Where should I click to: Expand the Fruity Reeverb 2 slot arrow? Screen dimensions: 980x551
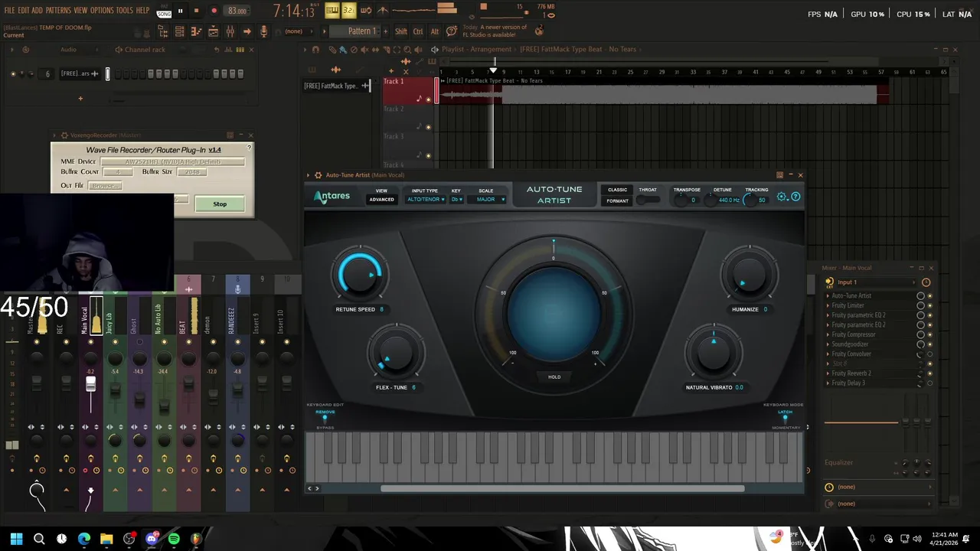(828, 373)
